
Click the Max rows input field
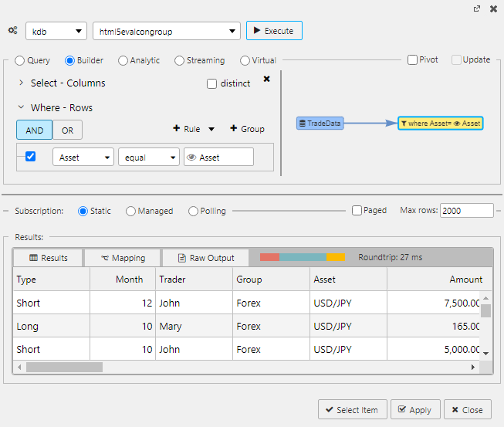466,210
